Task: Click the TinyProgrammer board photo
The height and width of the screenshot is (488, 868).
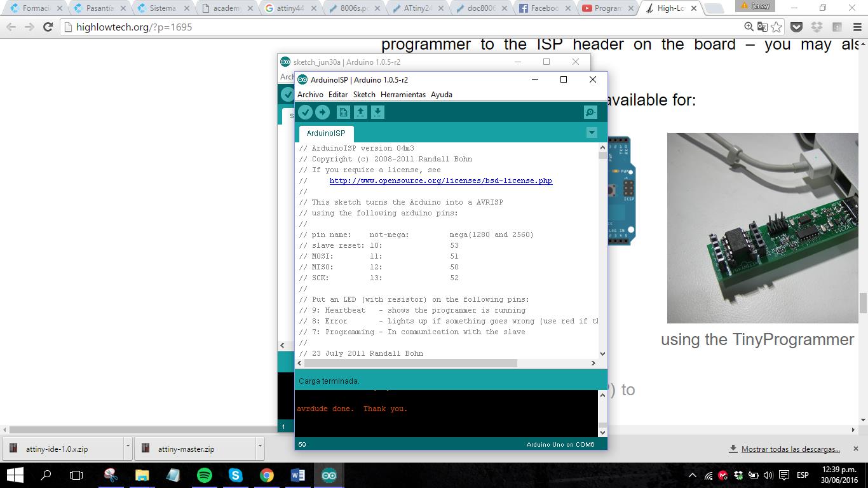Action: (x=763, y=228)
